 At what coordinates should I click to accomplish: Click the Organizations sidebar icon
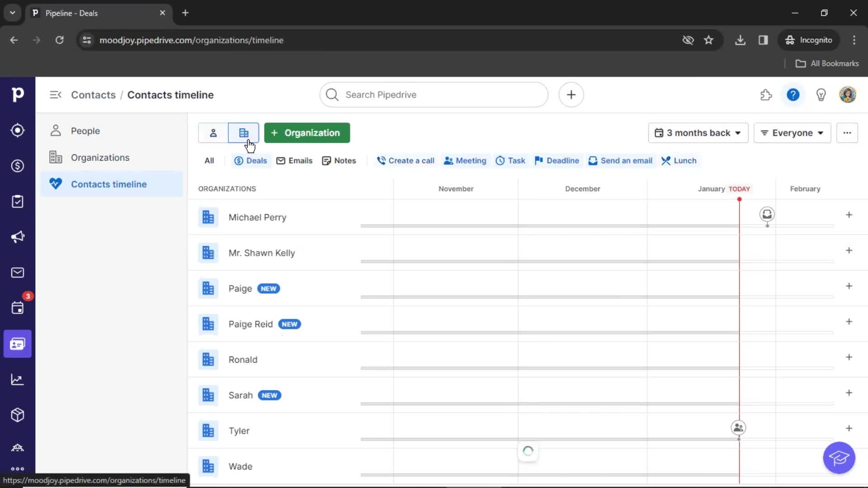coord(56,157)
